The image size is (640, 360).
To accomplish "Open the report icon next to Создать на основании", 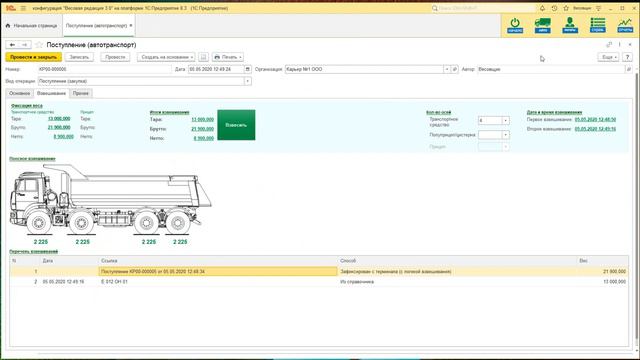I will 204,57.
